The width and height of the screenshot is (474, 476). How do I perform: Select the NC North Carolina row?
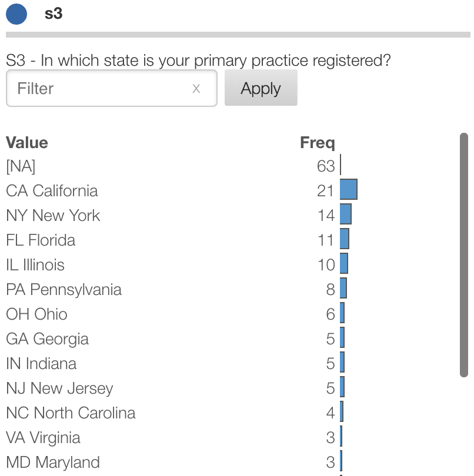[71, 413]
